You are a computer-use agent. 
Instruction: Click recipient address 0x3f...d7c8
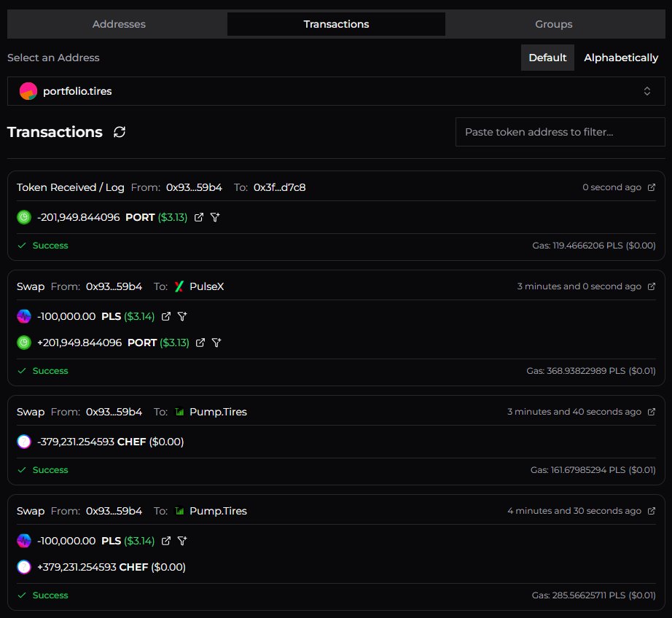(279, 187)
